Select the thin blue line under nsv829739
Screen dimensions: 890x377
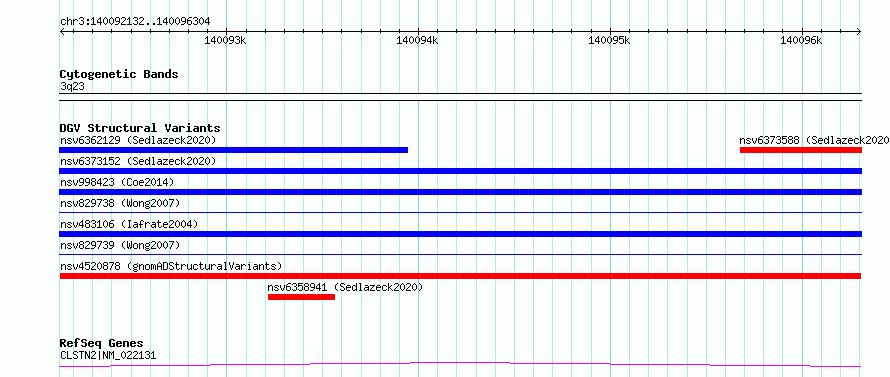point(460,255)
